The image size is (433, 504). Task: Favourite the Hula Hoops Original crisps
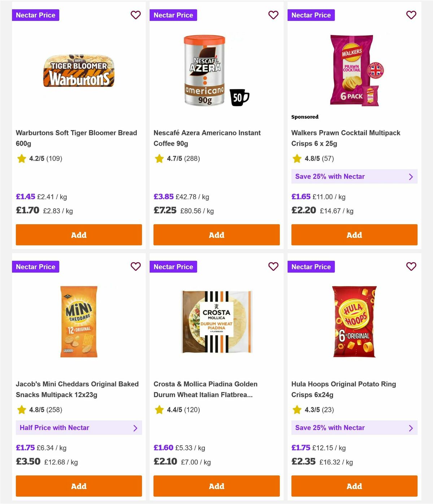(411, 267)
